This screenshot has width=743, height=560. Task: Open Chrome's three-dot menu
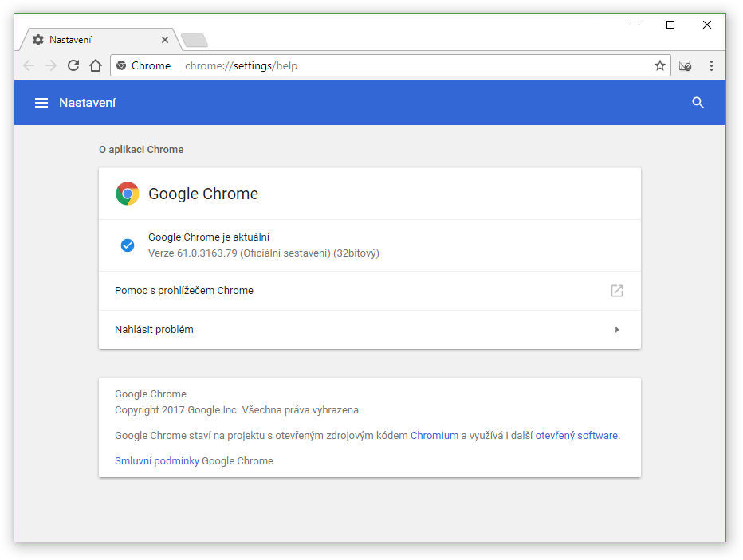[711, 65]
